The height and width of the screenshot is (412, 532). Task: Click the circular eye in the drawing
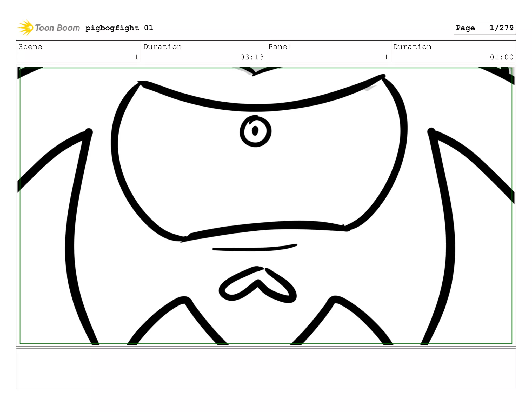point(256,131)
